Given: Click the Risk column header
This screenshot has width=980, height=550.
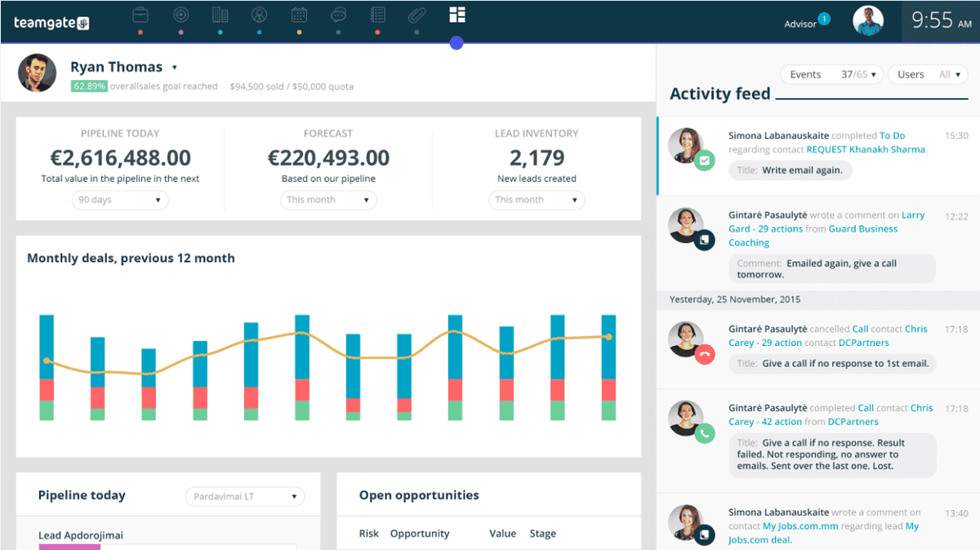Looking at the screenshot, I should coord(369,533).
